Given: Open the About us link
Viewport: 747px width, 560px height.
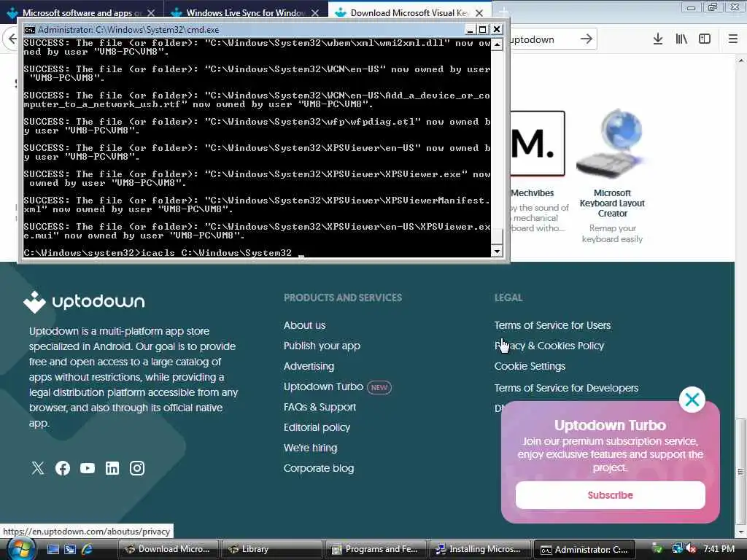Looking at the screenshot, I should 304,325.
